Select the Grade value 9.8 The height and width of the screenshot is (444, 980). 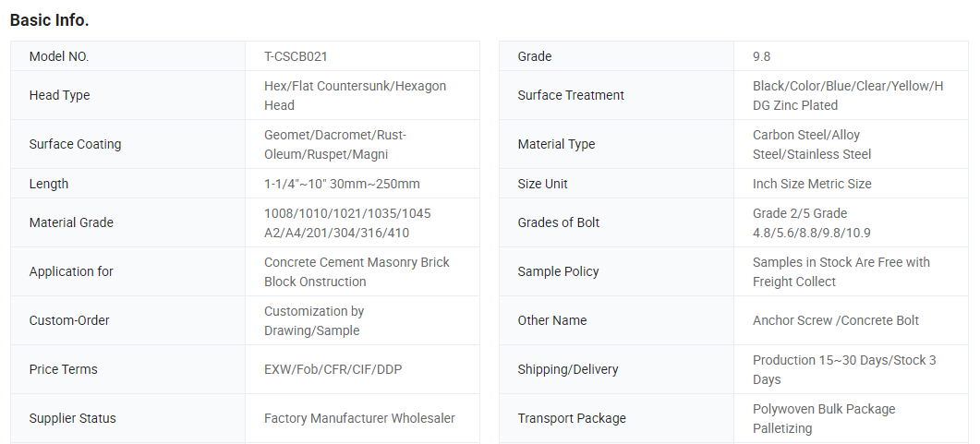click(x=761, y=56)
